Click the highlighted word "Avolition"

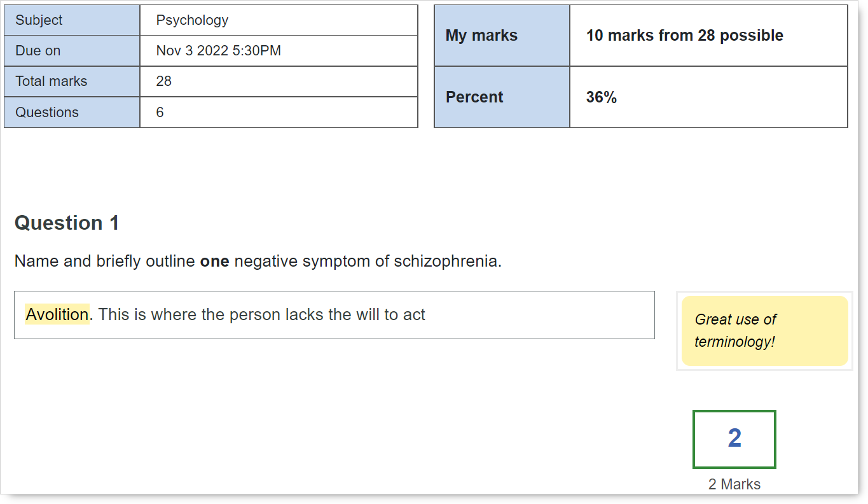[57, 314]
